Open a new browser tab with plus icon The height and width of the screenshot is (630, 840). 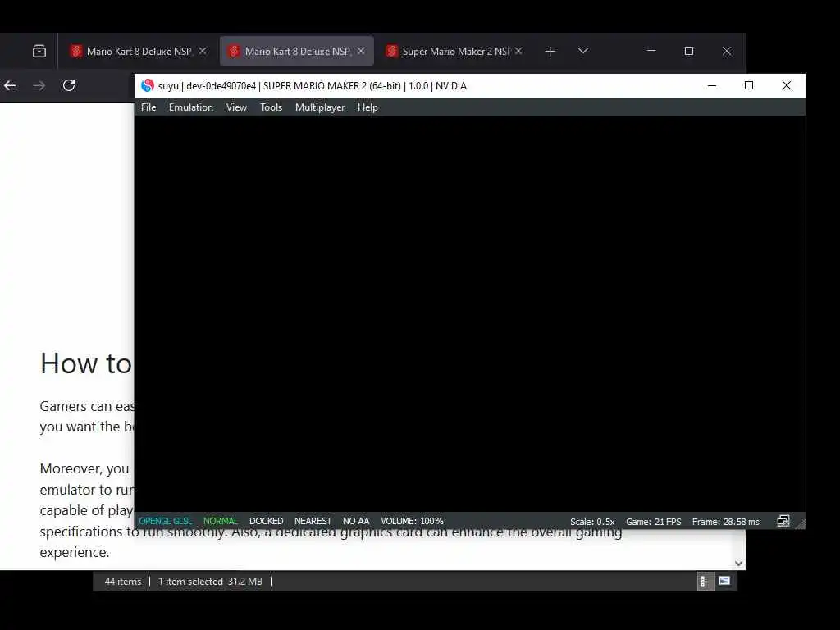(x=550, y=52)
